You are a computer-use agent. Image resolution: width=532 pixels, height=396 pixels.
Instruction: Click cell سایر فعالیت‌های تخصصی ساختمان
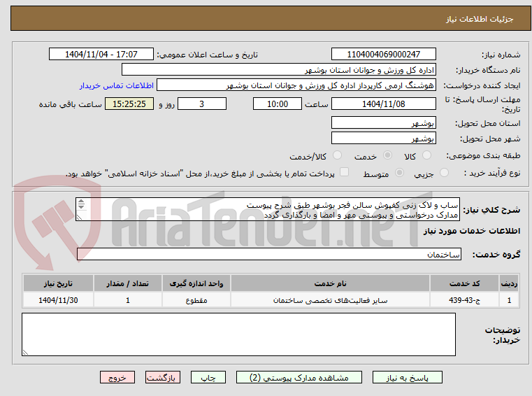click(x=330, y=300)
